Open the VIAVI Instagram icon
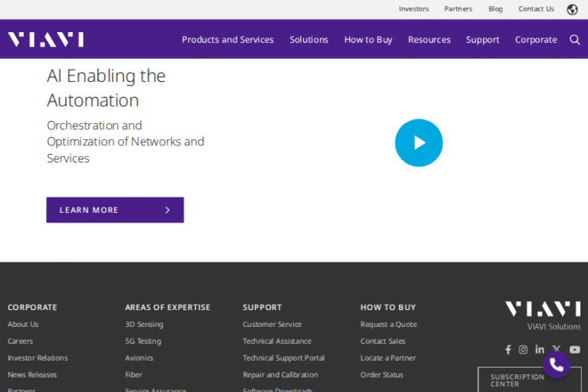The image size is (588, 392). [x=523, y=349]
